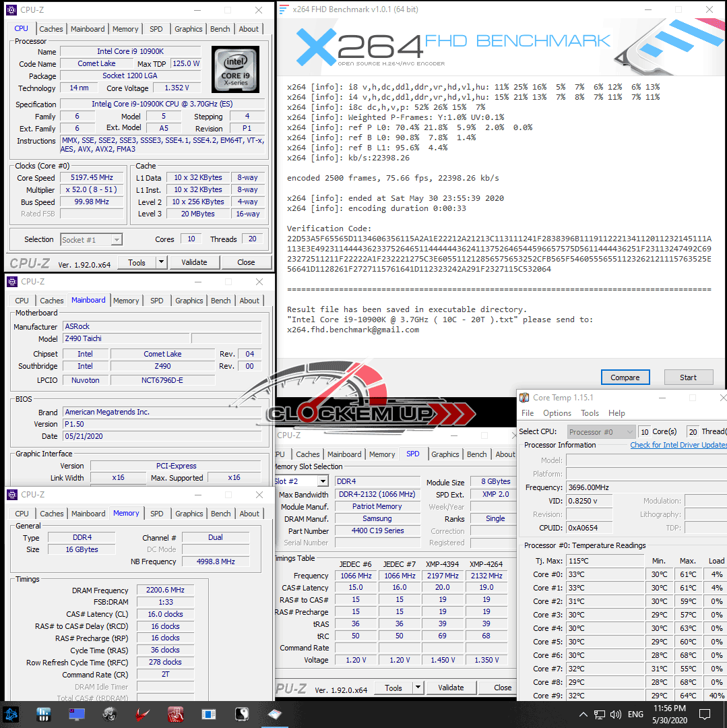Image resolution: width=727 pixels, height=728 pixels.
Task: Switch to Bench tab in CPU-Z Memory window
Action: pyautogui.click(x=221, y=514)
